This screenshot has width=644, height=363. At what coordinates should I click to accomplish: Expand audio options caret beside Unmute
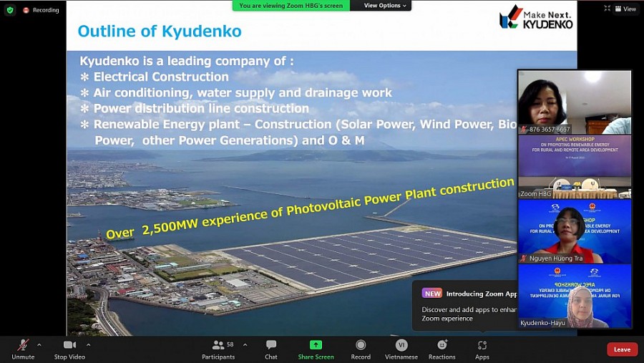[x=39, y=344]
